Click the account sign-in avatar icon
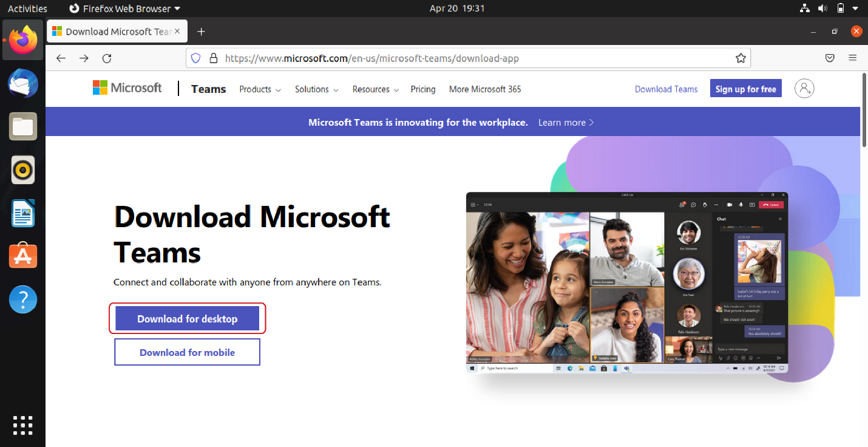 (804, 89)
